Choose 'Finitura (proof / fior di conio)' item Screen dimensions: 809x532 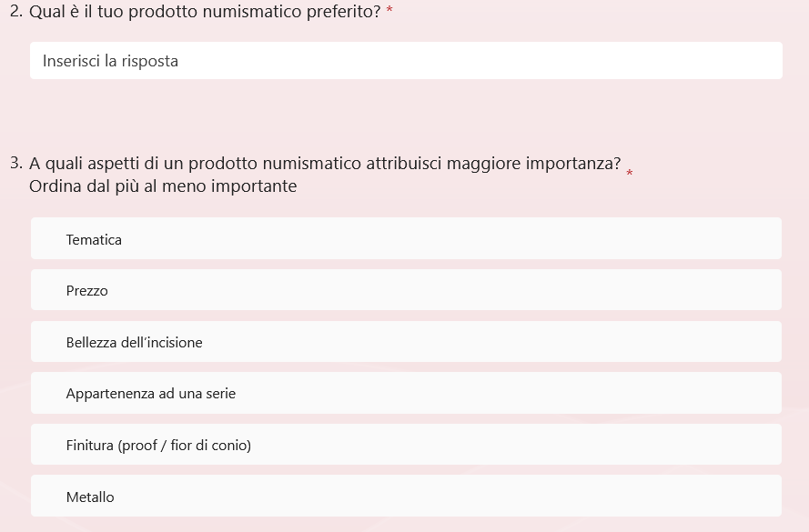(x=406, y=445)
